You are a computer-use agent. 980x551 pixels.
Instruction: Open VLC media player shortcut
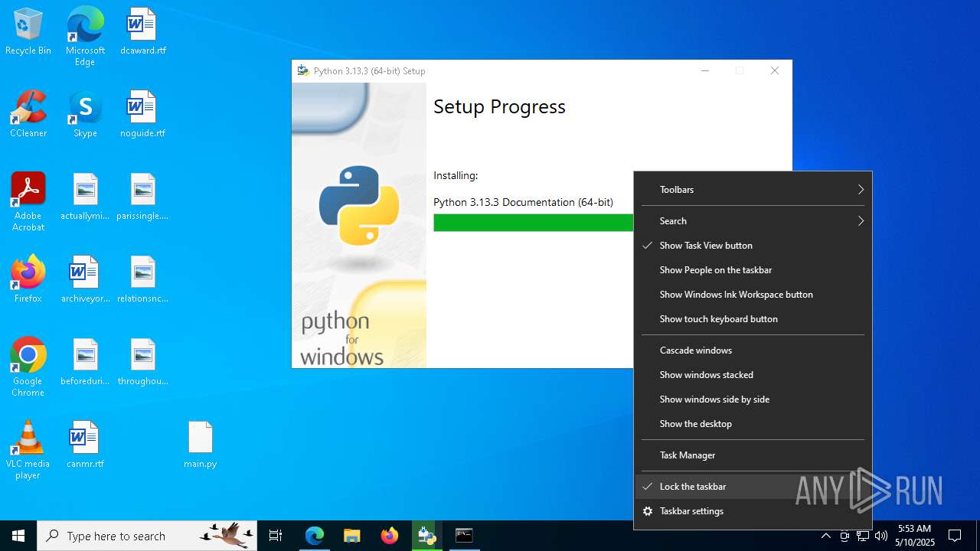(x=28, y=449)
